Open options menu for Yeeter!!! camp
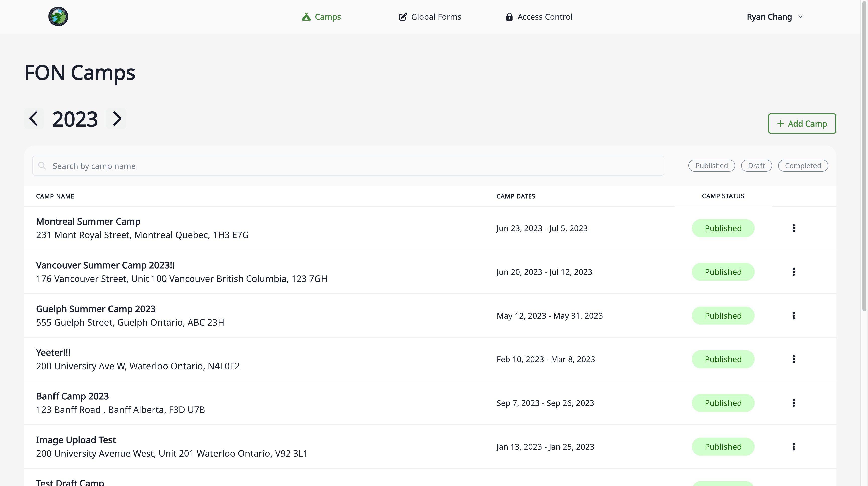 794,359
